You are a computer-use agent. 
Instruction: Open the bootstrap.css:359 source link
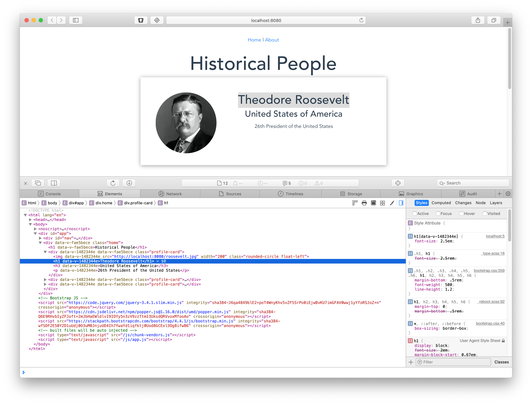click(489, 270)
